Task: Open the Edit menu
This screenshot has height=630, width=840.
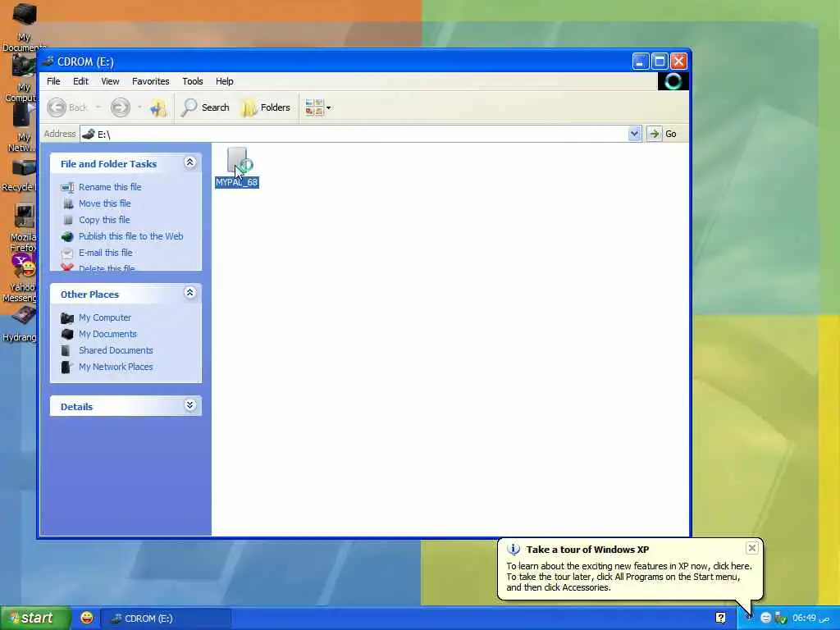Action: click(x=81, y=81)
